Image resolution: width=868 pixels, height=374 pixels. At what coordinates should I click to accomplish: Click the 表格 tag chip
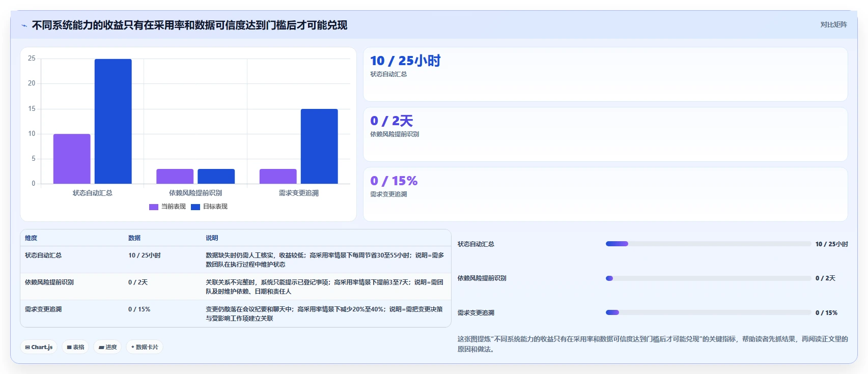click(x=75, y=347)
